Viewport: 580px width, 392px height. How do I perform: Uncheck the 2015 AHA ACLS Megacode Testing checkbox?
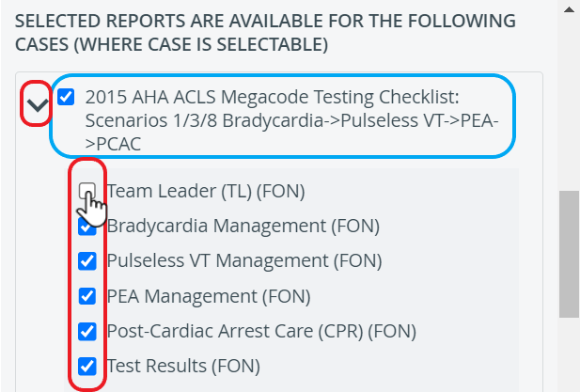(66, 97)
